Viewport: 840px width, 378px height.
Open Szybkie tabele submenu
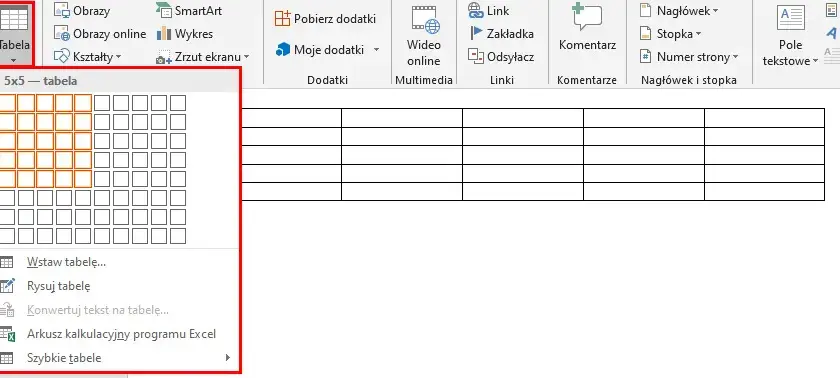click(119, 358)
